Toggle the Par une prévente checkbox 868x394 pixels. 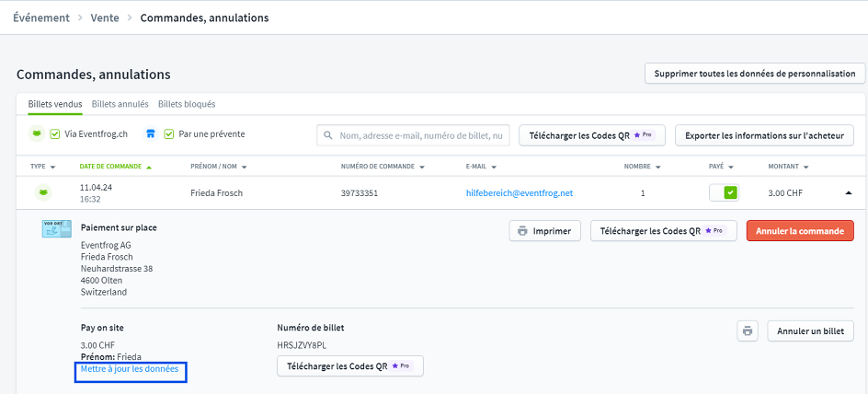pos(168,134)
